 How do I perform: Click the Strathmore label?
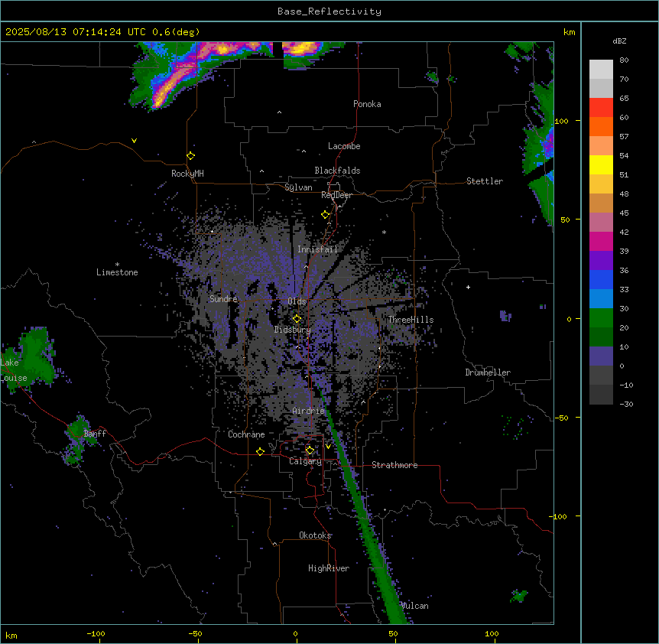click(x=394, y=465)
